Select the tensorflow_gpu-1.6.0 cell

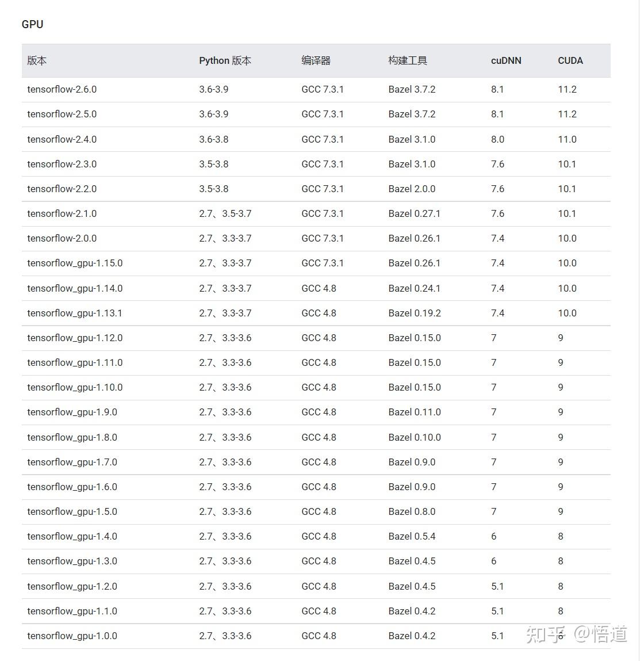click(x=72, y=487)
